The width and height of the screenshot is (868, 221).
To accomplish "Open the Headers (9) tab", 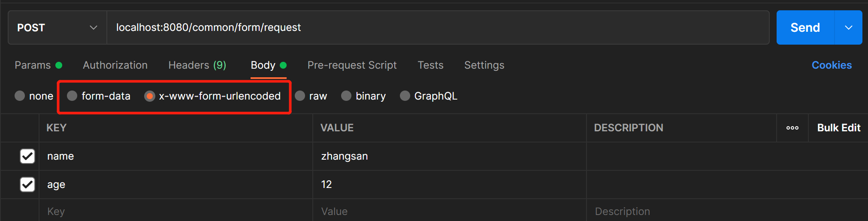I will [x=197, y=65].
